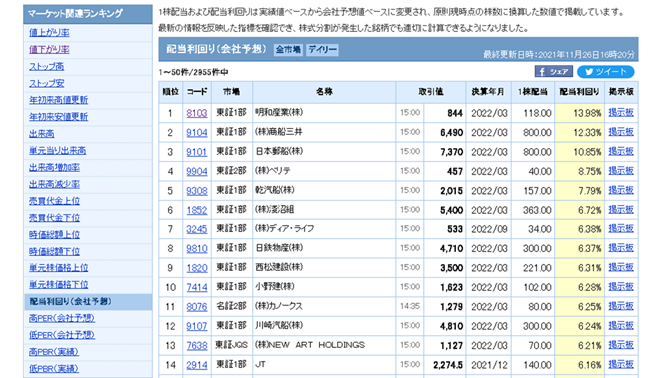Open the 掲示板 link for 日本郵船 row
672x378 pixels.
pos(621,152)
